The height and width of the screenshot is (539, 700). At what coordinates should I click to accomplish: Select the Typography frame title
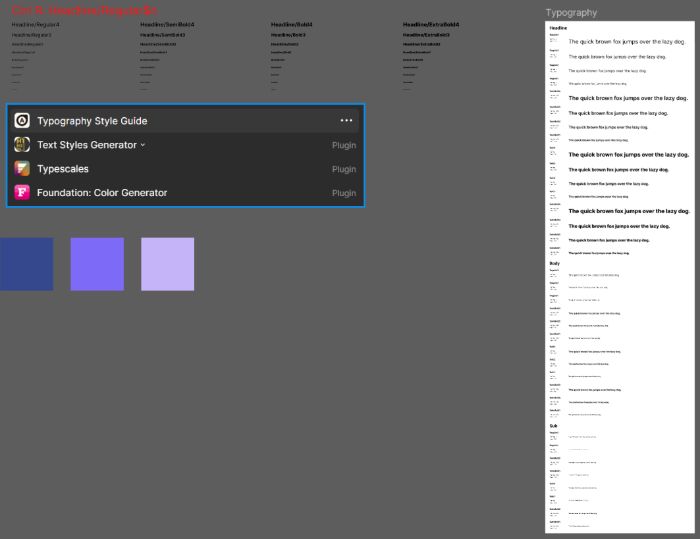click(571, 13)
